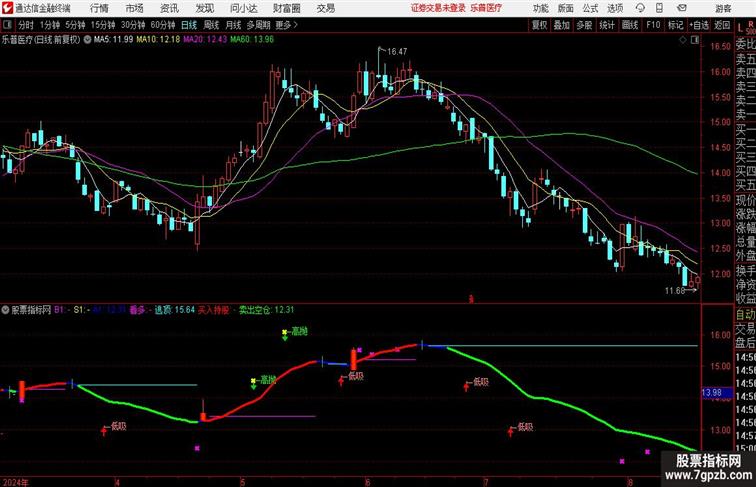Click the 16.47 high price label
The width and height of the screenshot is (756, 487).
click(x=397, y=51)
